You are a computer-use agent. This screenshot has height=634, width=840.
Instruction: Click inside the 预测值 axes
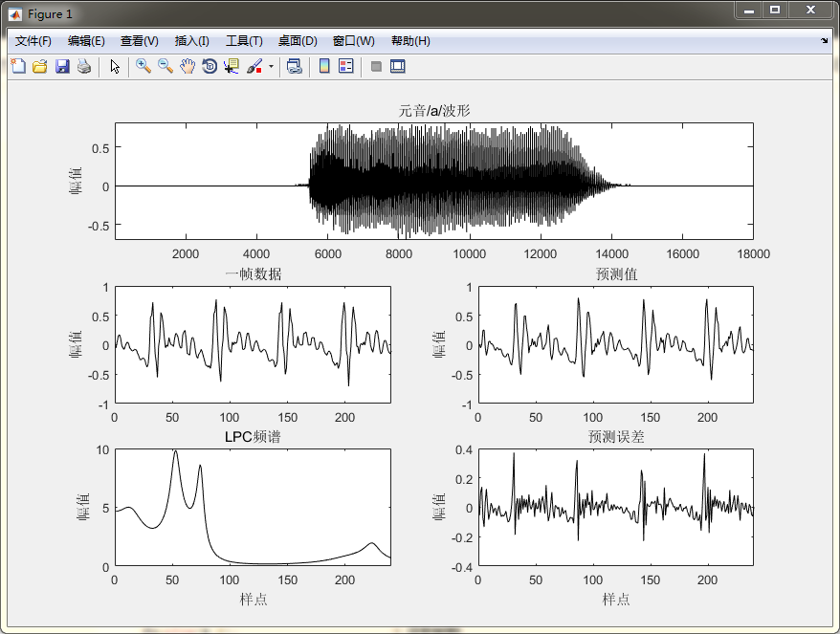click(616, 344)
